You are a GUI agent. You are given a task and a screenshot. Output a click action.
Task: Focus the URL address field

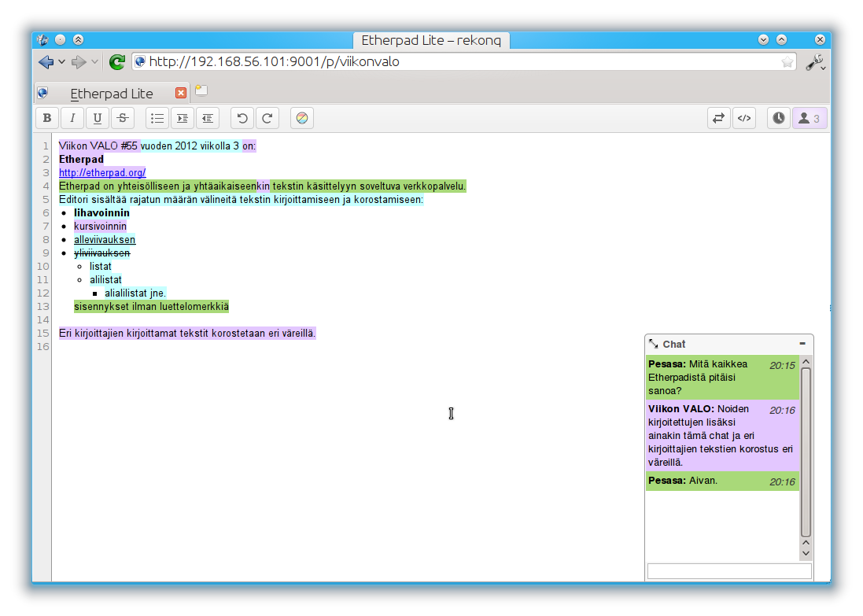[463, 61]
